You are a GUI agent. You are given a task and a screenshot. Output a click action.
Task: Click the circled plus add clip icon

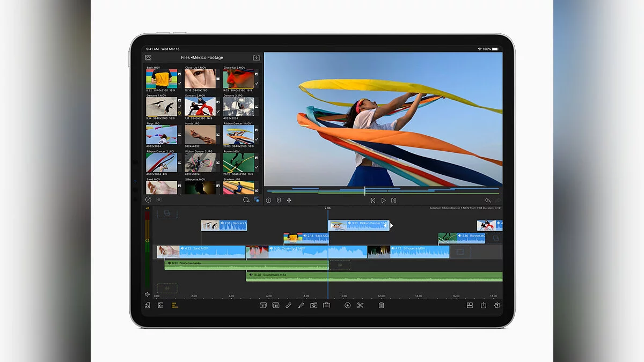pyautogui.click(x=347, y=305)
